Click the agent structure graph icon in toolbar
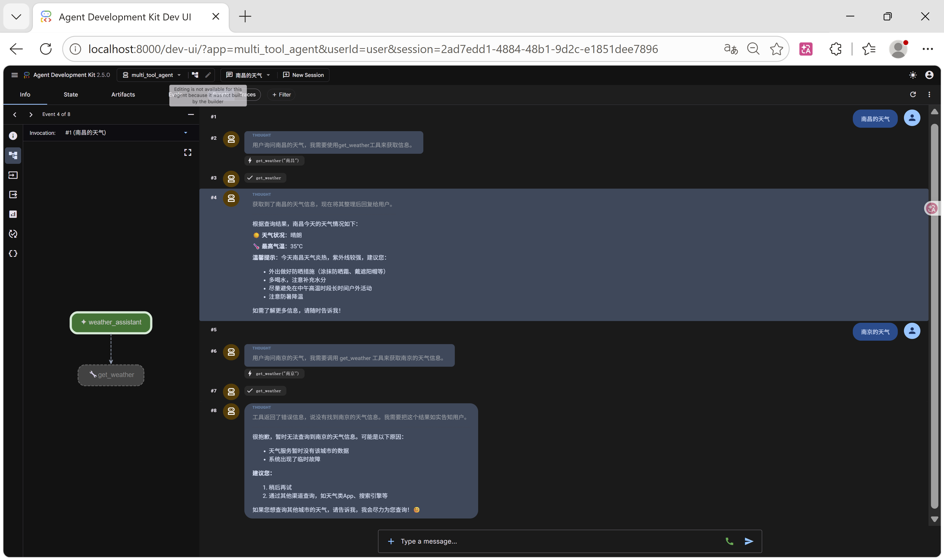944x560 pixels. [x=195, y=75]
